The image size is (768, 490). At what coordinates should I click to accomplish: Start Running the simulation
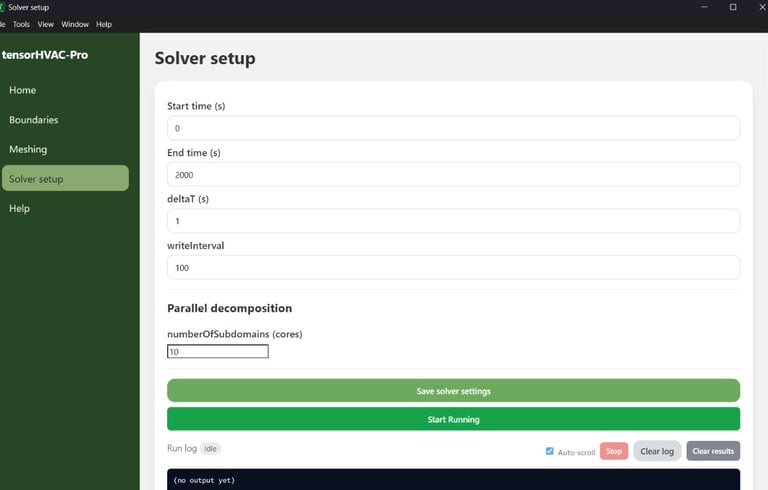[x=453, y=419]
